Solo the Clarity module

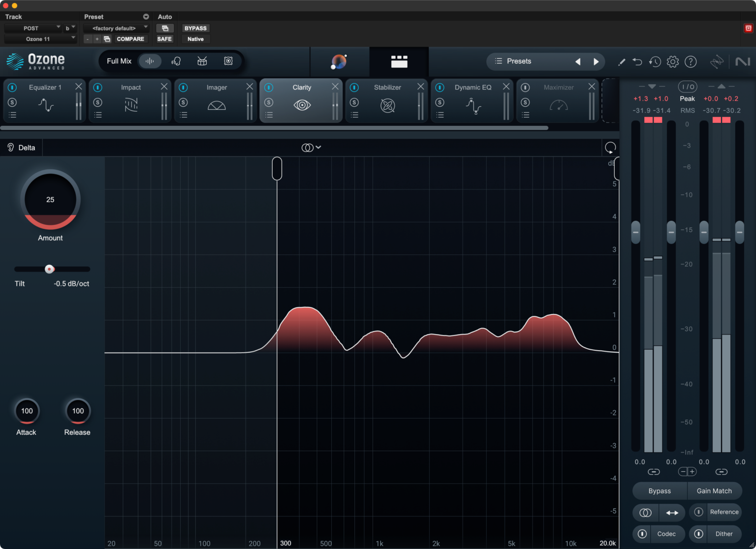[269, 102]
